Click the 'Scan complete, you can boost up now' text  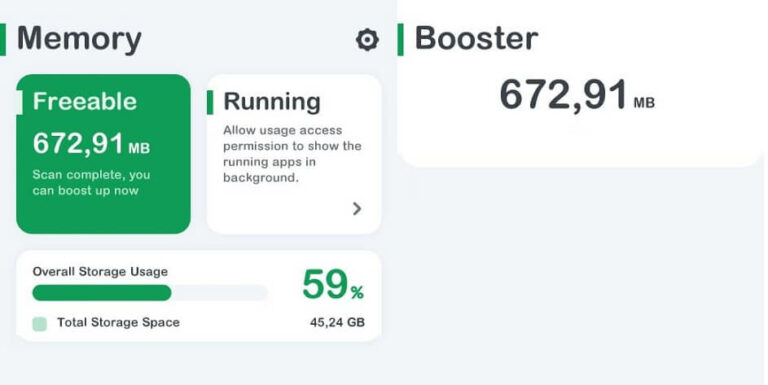pos(91,183)
